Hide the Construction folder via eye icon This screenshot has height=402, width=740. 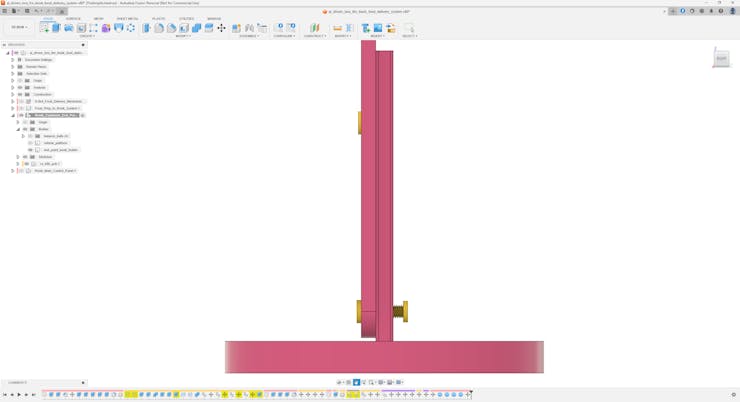20,95
